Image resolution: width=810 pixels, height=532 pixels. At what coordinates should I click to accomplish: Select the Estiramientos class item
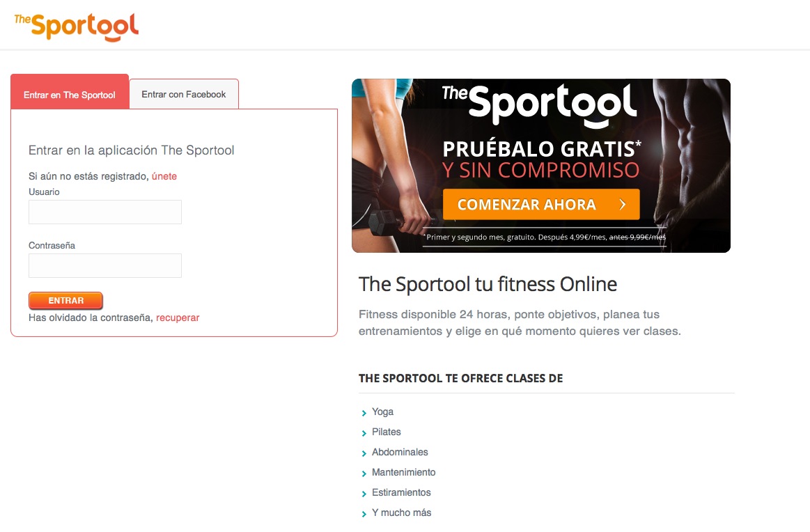pos(401,492)
